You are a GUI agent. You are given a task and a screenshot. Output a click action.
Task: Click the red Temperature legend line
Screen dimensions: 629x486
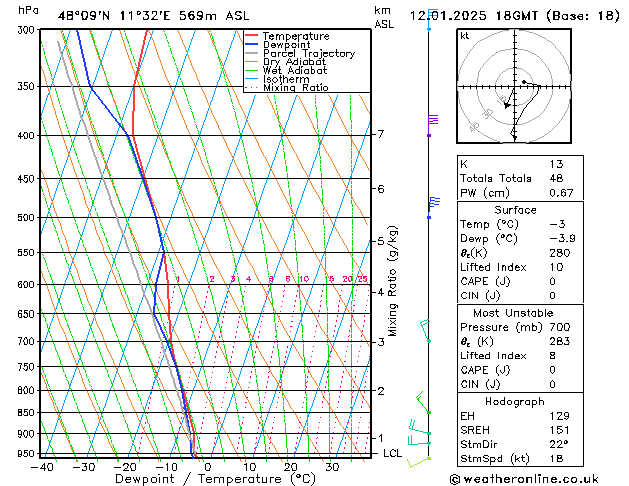coord(252,36)
